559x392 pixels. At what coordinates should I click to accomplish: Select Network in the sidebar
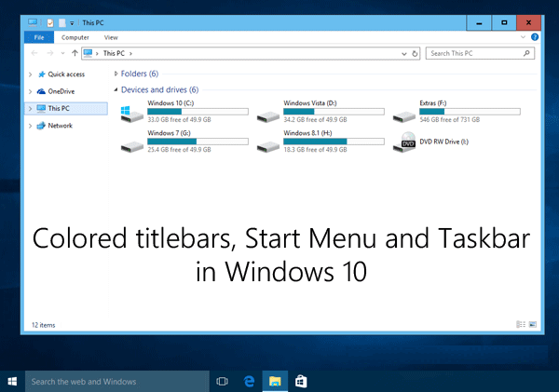click(x=60, y=126)
